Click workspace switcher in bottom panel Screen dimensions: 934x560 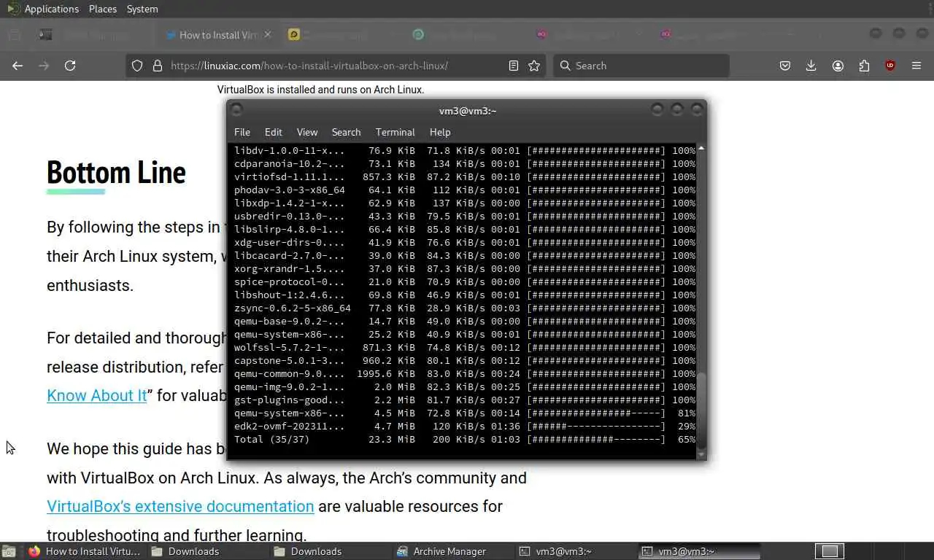[x=830, y=551]
